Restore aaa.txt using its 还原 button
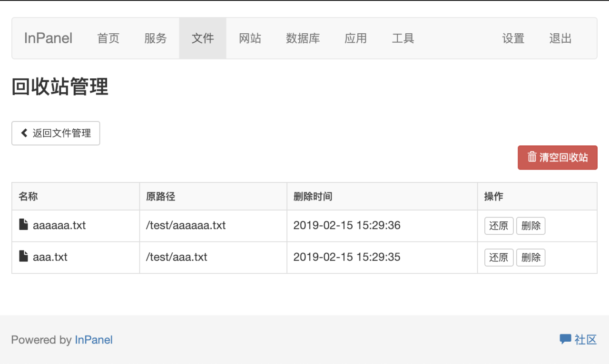Viewport: 609px width, 364px height. 499,257
